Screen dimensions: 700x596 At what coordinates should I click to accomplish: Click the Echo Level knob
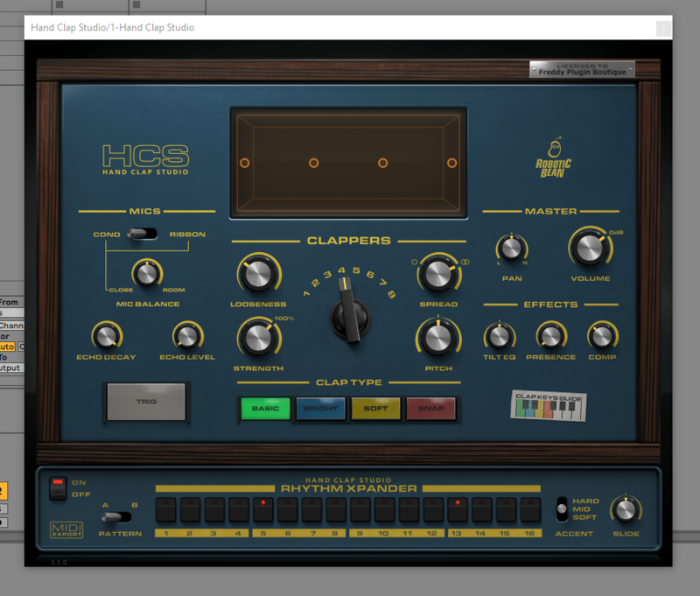pos(187,336)
